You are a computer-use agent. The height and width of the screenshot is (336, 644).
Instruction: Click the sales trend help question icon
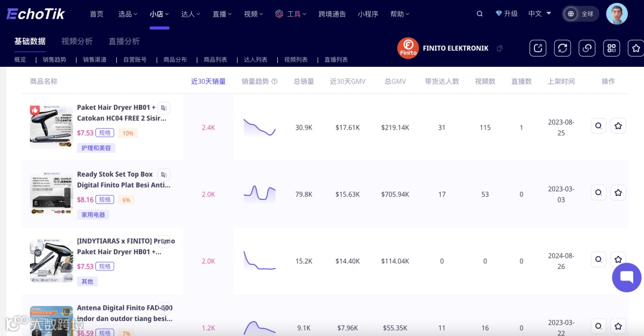[274, 81]
